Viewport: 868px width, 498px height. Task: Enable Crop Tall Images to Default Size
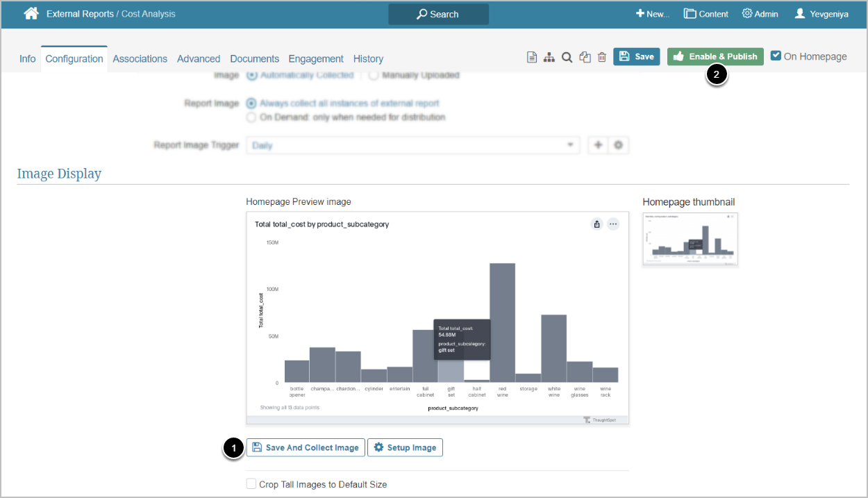251,484
